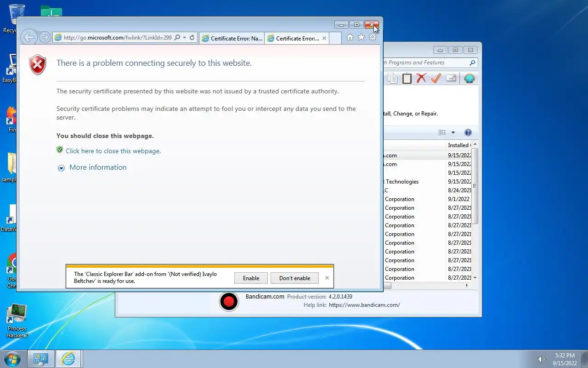Screen dimensions: 588x368
Task: Select the row dated 9/1/2022
Action: [x=427, y=199]
